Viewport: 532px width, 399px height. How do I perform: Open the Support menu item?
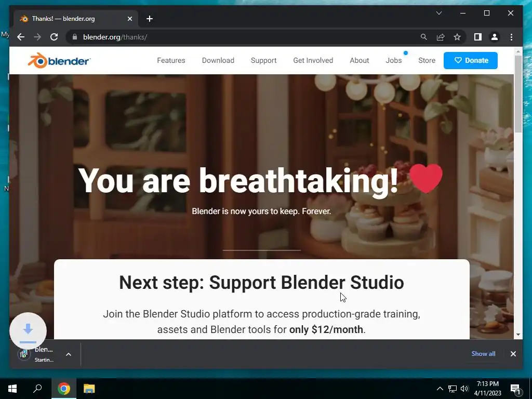(263, 60)
